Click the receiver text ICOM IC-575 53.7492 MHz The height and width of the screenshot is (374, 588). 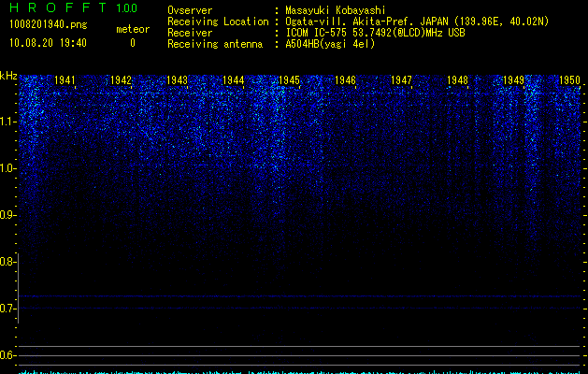[375, 33]
